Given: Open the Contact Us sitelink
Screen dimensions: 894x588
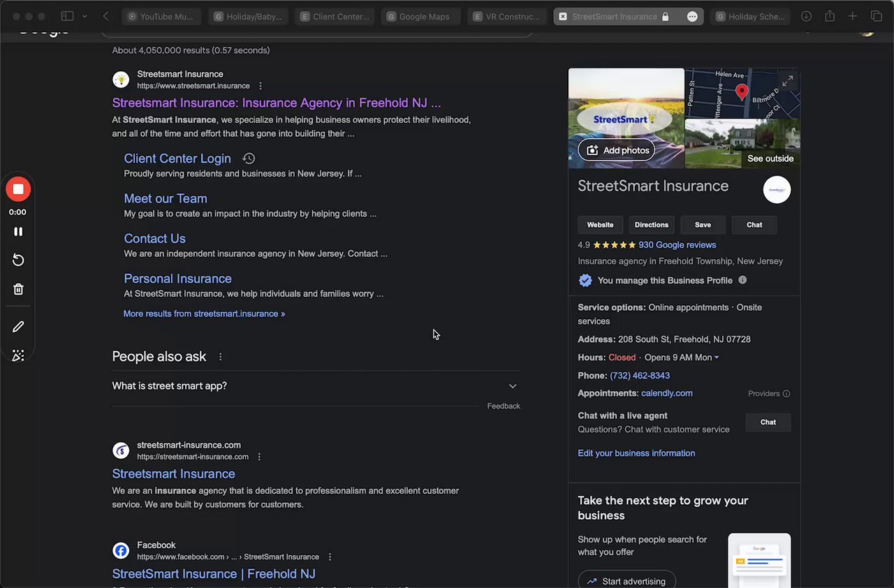Looking at the screenshot, I should 154,238.
